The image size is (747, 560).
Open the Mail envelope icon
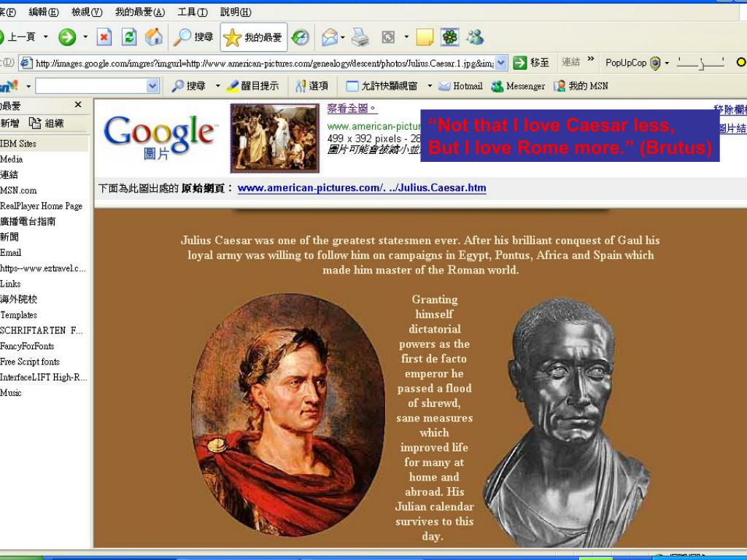point(329,37)
